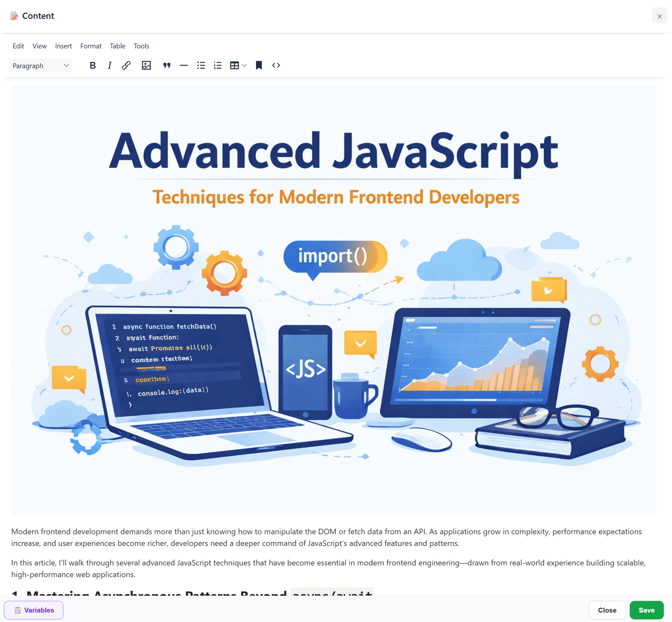Apply blockquote formatting

[x=167, y=65]
